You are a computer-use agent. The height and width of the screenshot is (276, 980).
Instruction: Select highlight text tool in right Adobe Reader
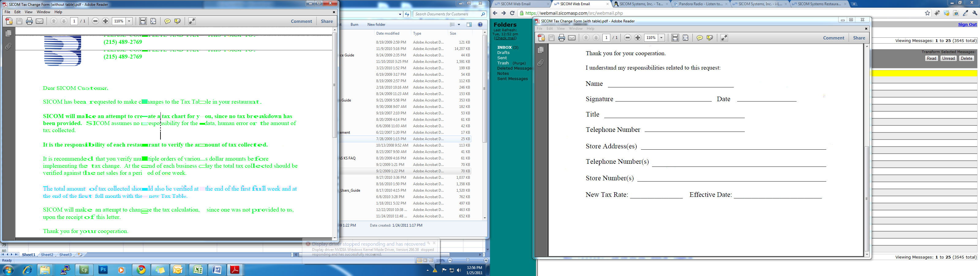click(710, 38)
